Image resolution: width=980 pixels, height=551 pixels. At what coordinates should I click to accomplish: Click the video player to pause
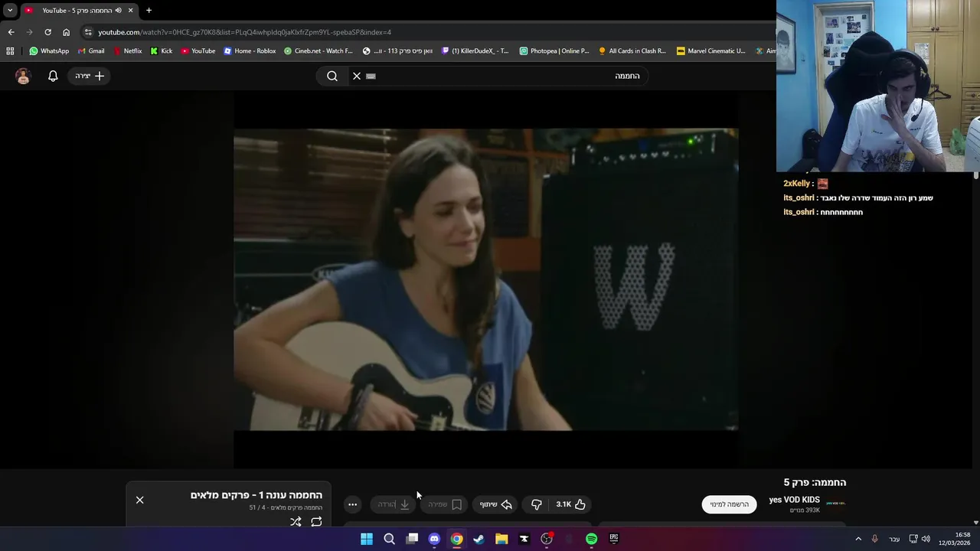485,279
